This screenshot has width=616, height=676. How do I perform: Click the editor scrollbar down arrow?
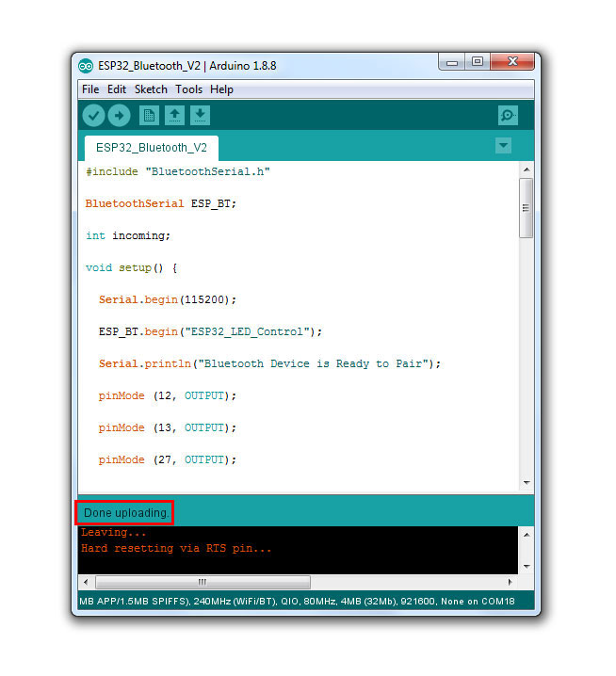point(527,482)
